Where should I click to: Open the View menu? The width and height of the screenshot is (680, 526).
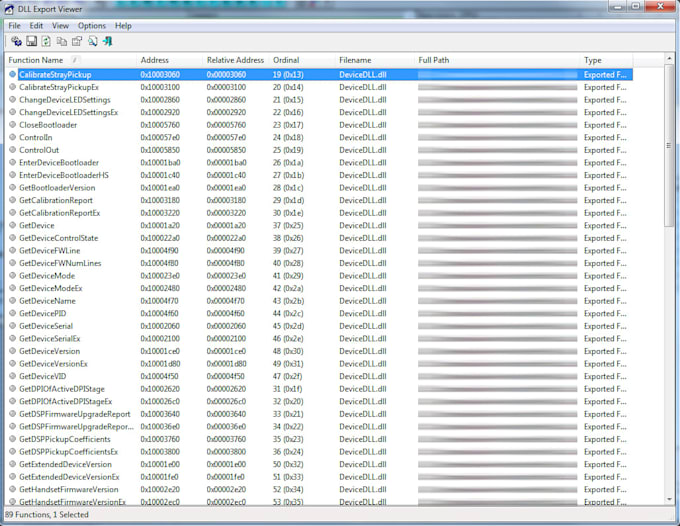coord(60,26)
